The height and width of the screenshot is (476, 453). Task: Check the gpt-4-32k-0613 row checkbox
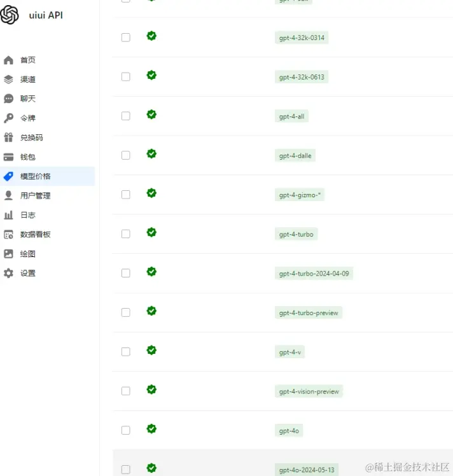(125, 76)
